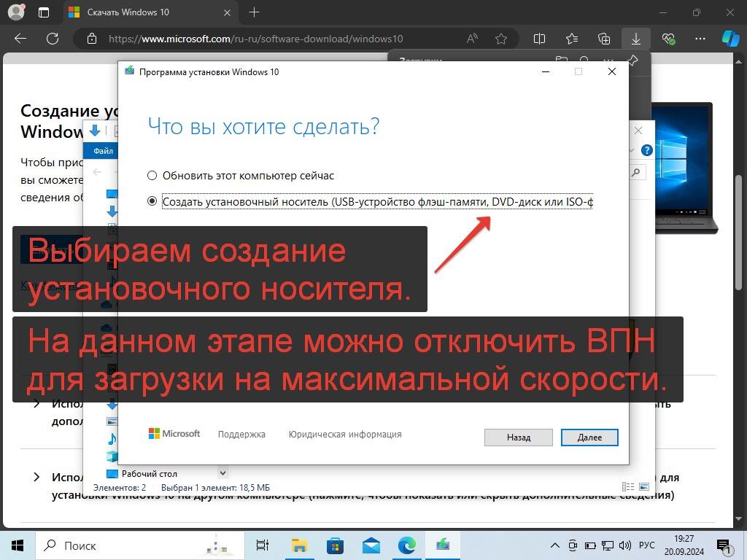Toggle the Downloads toolbar button

[x=636, y=39]
